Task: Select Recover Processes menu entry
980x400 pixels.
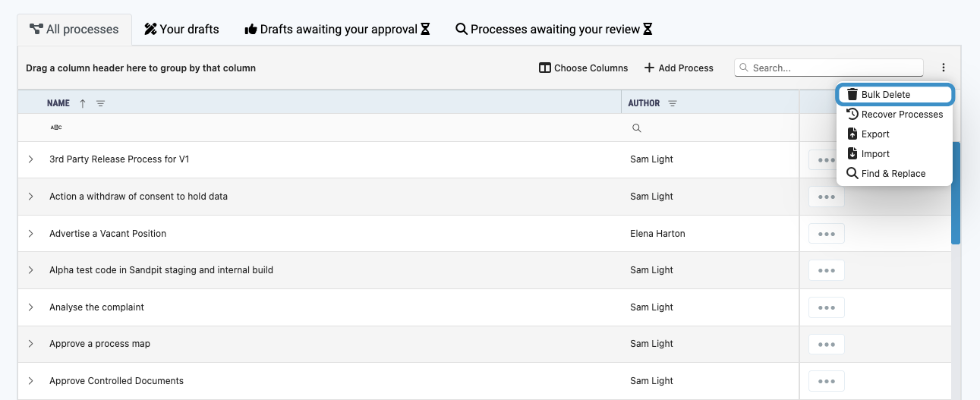Action: [895, 115]
